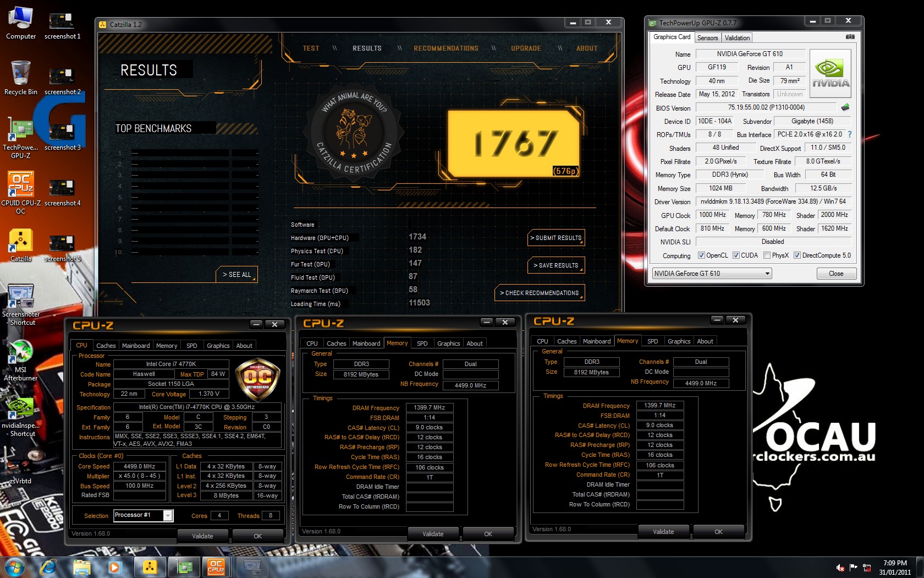Click the DRAM Frequency value field

point(429,408)
